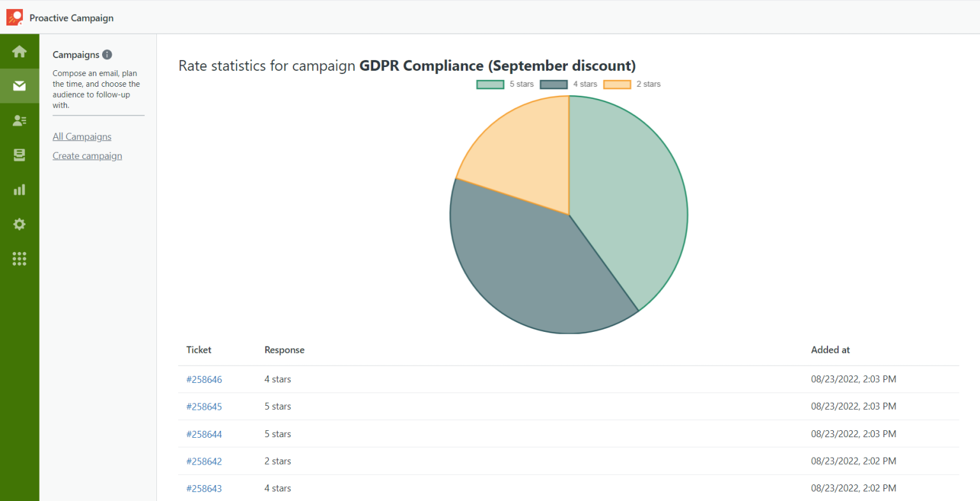Toggle the 2 stars series in the legend
This screenshot has width=980, height=501.
tap(632, 84)
